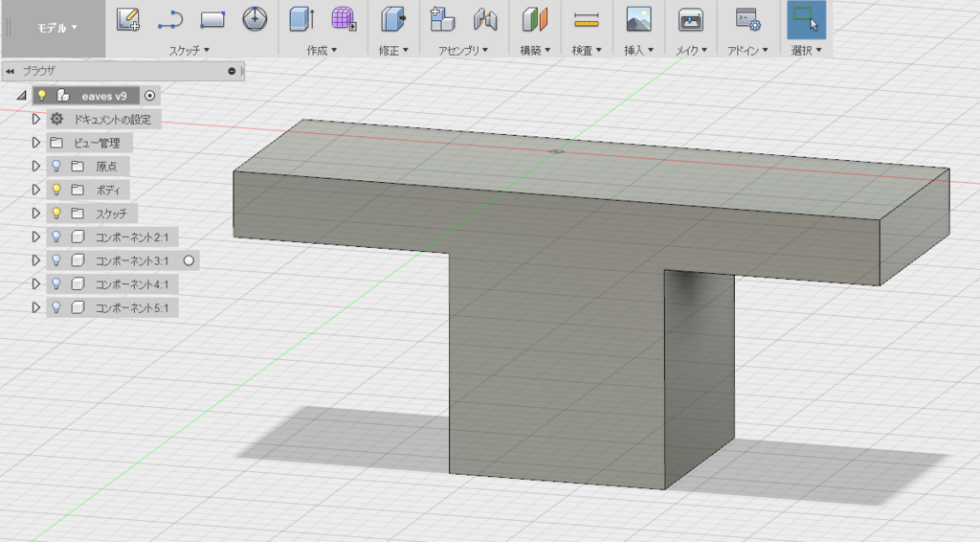Start the Create Sketch tool
The image size is (980, 542).
pyautogui.click(x=128, y=19)
